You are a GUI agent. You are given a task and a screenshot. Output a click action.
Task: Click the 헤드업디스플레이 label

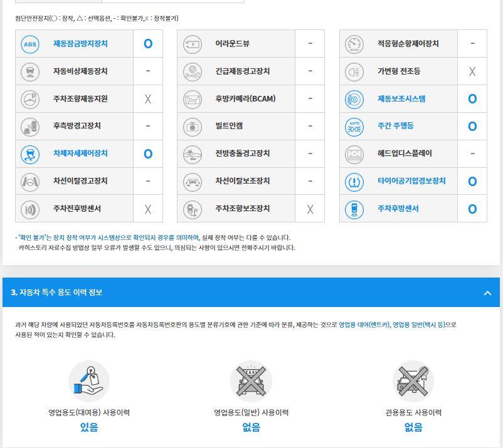tap(405, 154)
